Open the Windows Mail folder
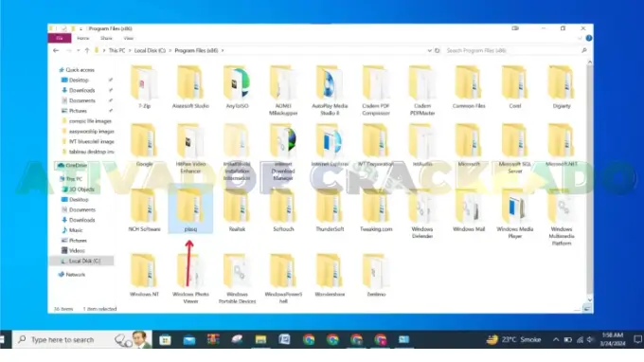The image size is (644, 362). (469, 210)
